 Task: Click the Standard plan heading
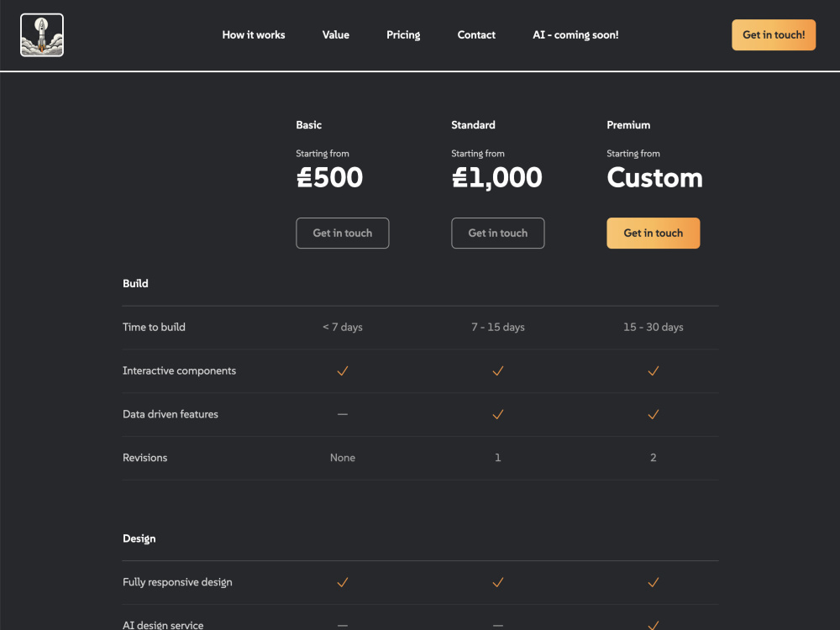point(473,125)
